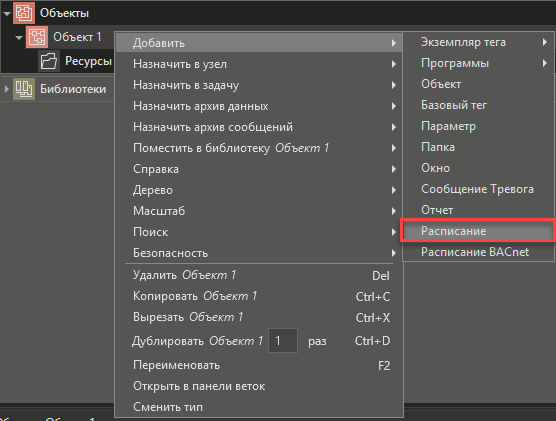Image resolution: width=556 pixels, height=421 pixels.
Task: Add a Сообщение Тревога item
Action: (478, 189)
